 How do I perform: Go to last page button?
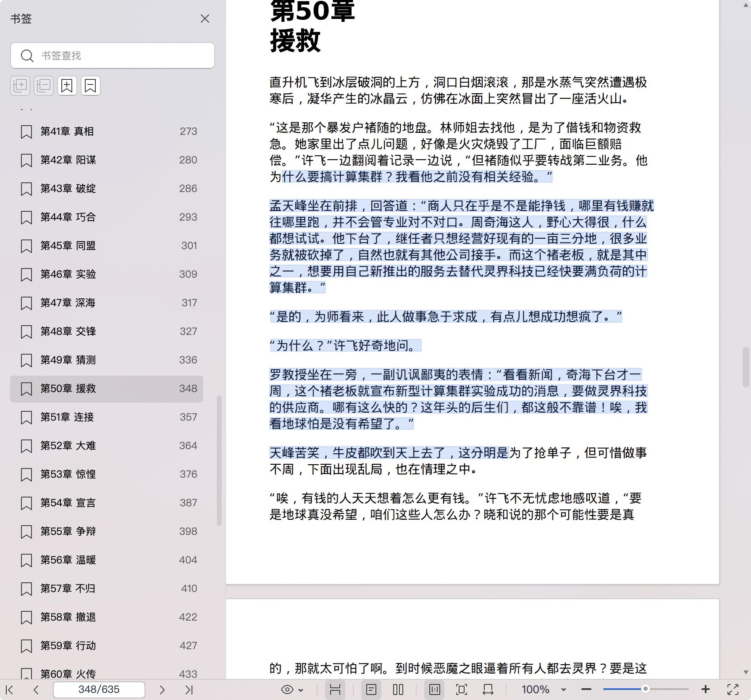click(189, 689)
